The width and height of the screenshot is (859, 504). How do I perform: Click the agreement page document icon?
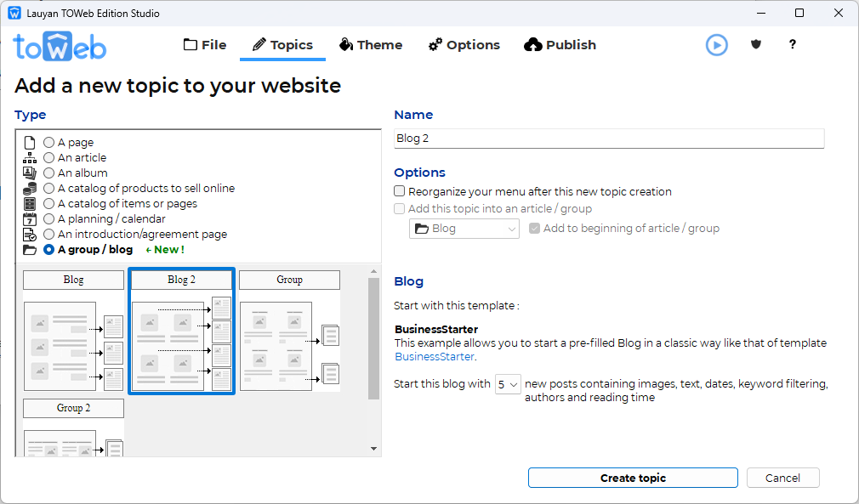[x=30, y=235]
